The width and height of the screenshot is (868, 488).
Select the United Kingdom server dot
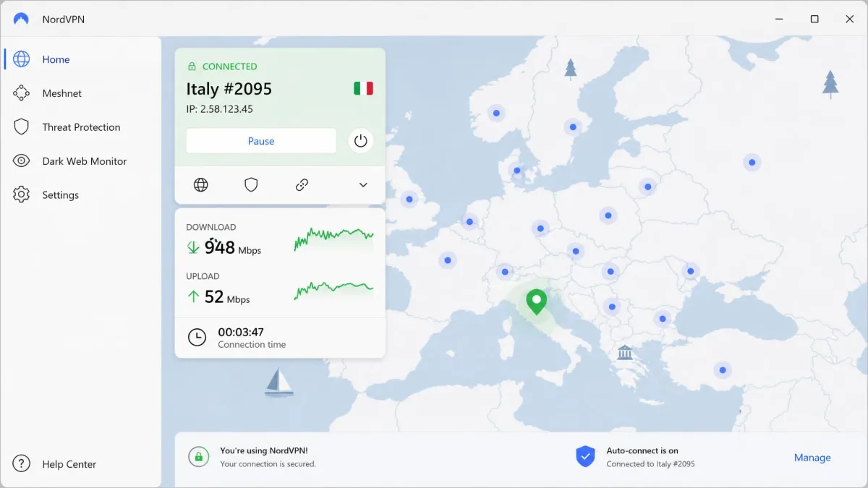pyautogui.click(x=409, y=199)
